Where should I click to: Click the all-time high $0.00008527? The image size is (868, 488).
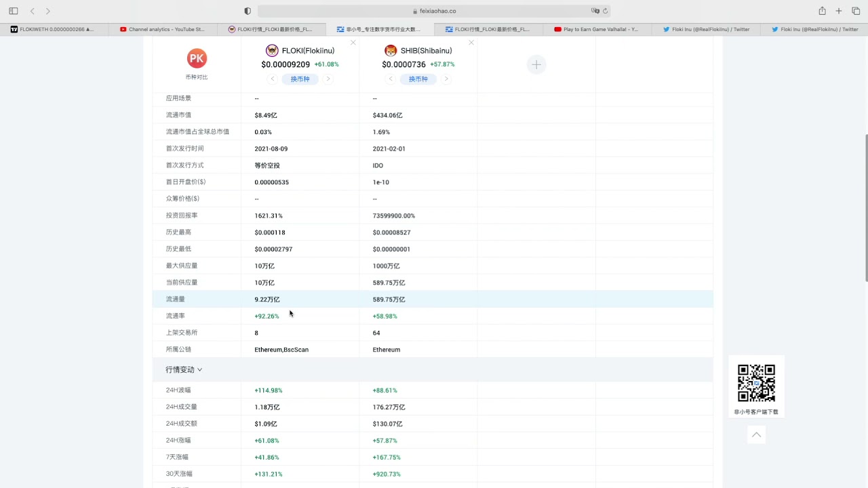[x=391, y=232]
